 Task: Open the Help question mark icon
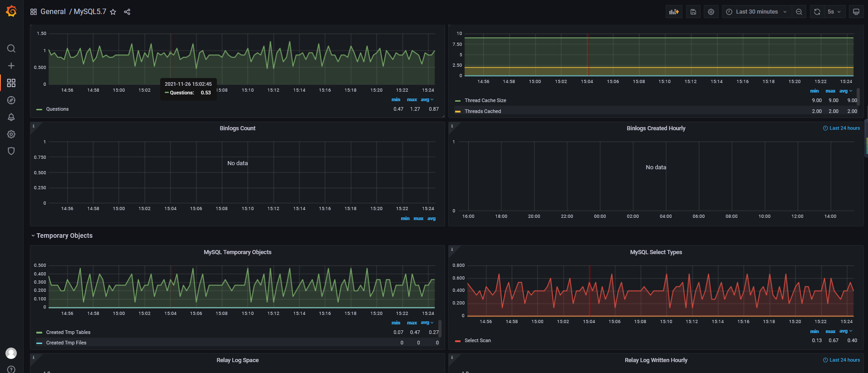[x=11, y=369]
